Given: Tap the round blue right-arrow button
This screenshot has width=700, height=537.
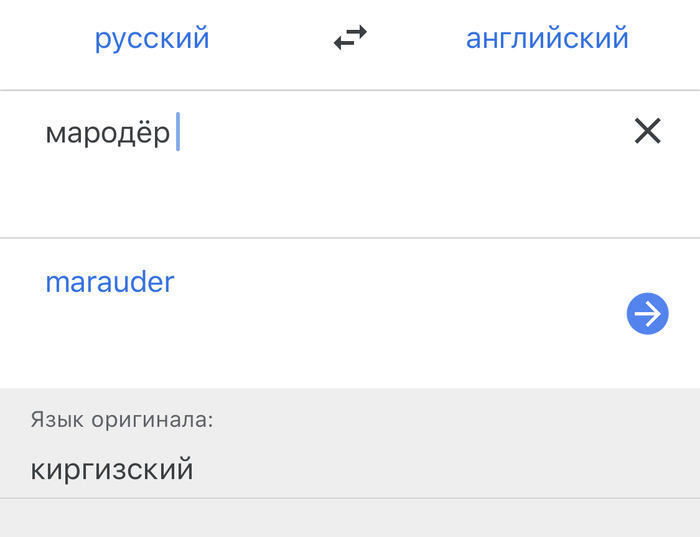Looking at the screenshot, I should click(x=647, y=315).
